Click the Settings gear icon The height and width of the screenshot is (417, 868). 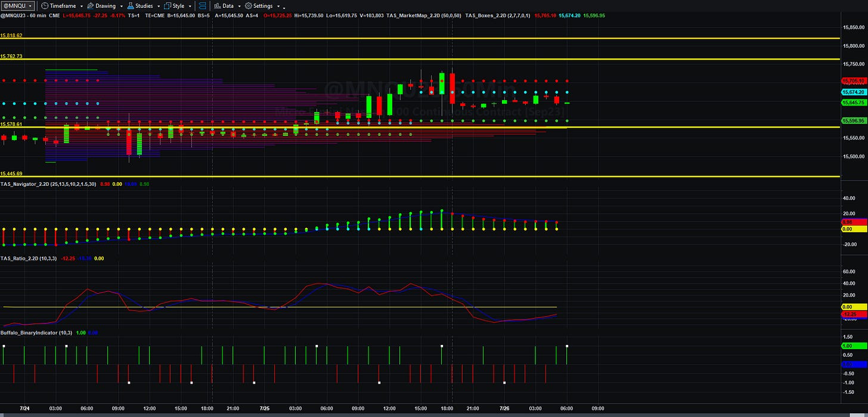click(x=249, y=5)
